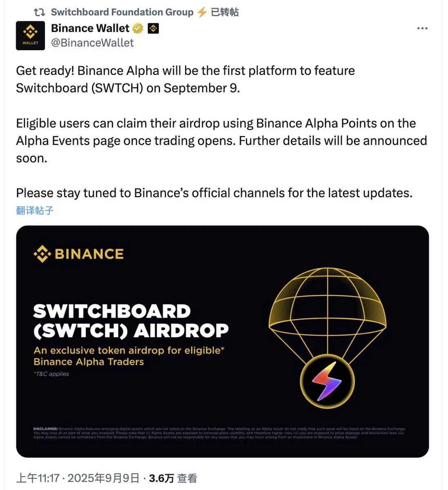The height and width of the screenshot is (490, 448).
Task: Click the lightning bolt emoji after Group
Action: [x=202, y=12]
